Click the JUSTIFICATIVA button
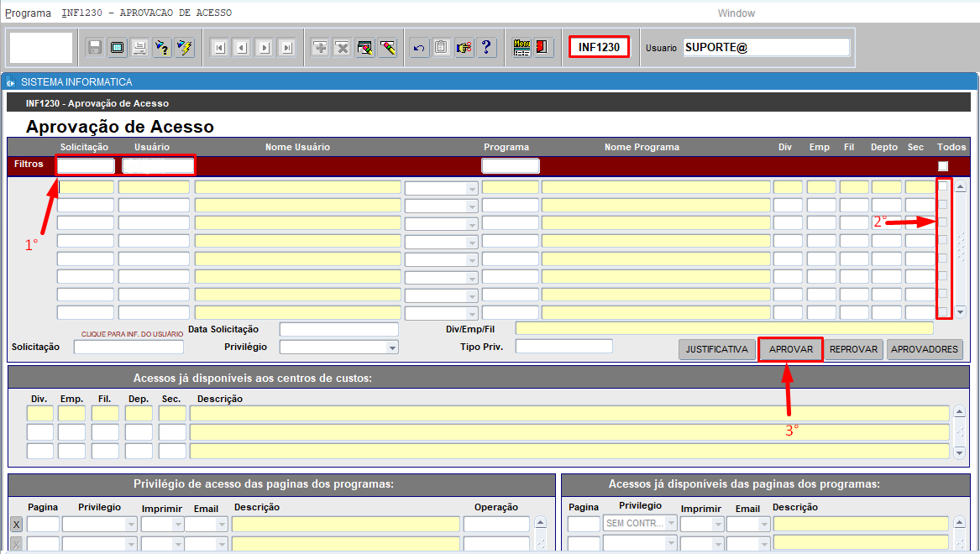Image resolution: width=980 pixels, height=554 pixels. 717,349
